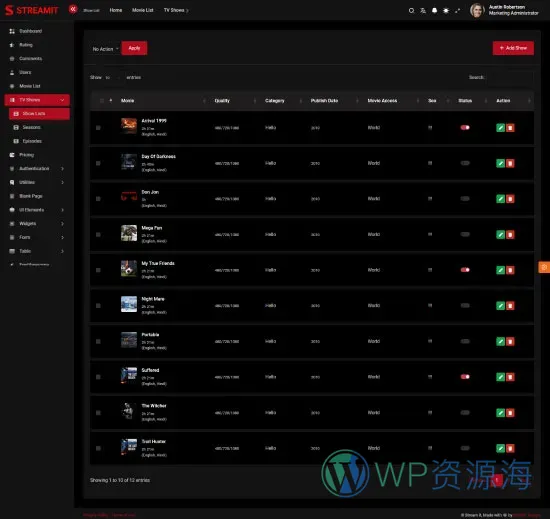Expand the Table sidebar section
This screenshot has width=550, height=519.
pos(37,251)
